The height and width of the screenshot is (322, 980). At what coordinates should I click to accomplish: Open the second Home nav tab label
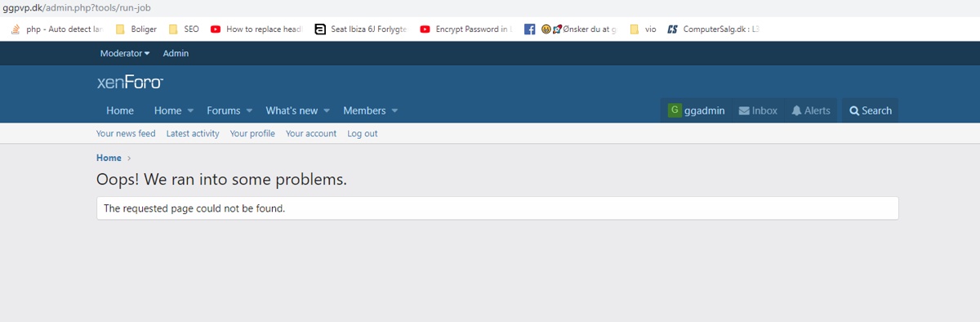pos(167,110)
